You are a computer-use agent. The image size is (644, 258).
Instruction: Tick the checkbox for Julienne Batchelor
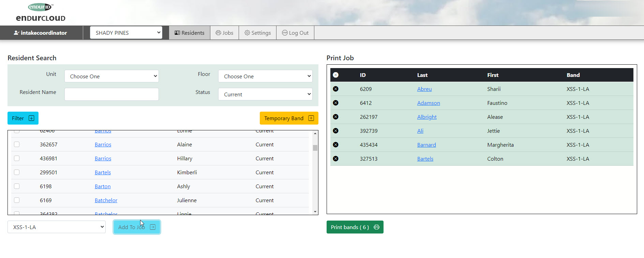(17, 200)
